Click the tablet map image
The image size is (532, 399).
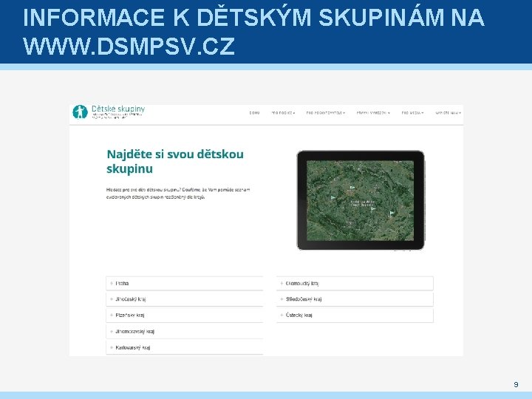(361, 200)
